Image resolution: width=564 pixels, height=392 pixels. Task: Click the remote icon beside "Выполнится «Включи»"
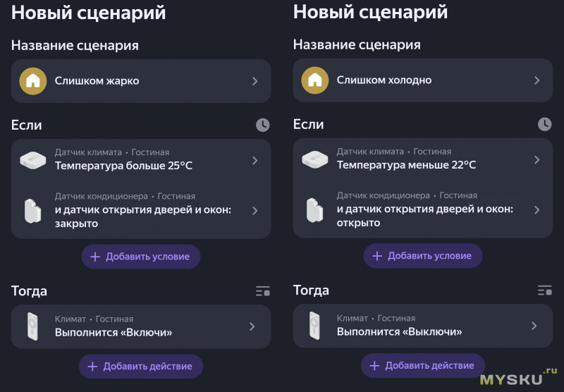click(x=32, y=326)
